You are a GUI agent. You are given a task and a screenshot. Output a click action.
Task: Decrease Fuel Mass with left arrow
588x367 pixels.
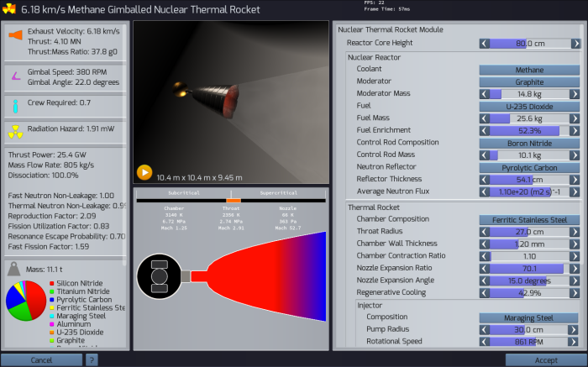484,118
